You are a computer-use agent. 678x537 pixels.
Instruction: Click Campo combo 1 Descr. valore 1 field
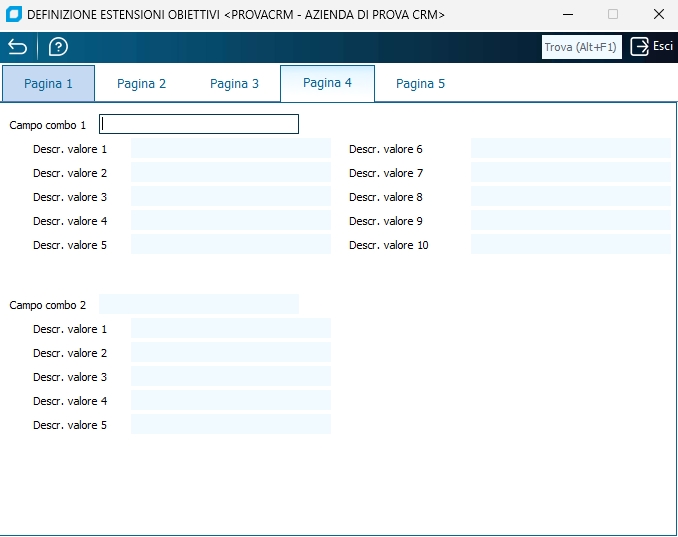pos(231,148)
